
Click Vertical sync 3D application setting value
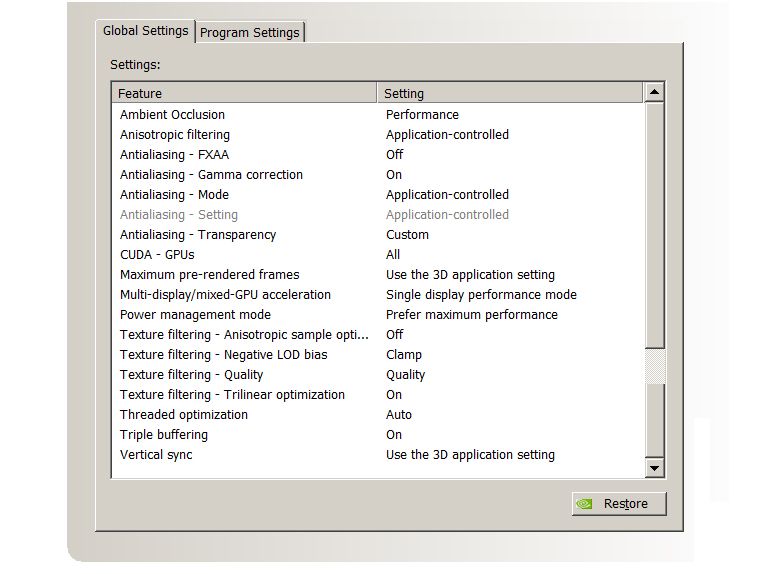(470, 455)
